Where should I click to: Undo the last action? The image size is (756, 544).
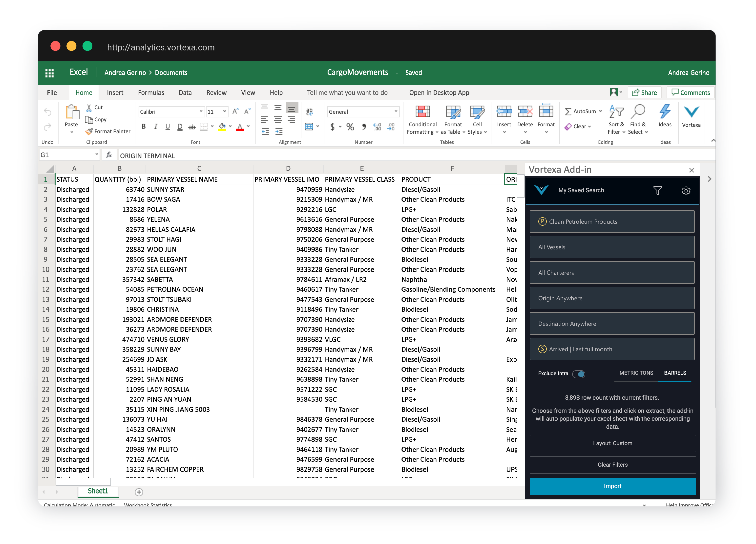pyautogui.click(x=48, y=112)
